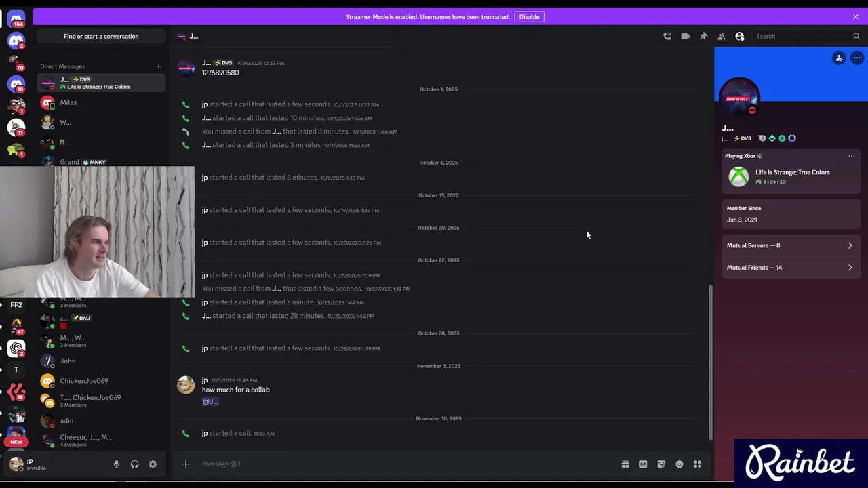
Task: Toggle headphone deafen in the user panel
Action: [x=134, y=464]
